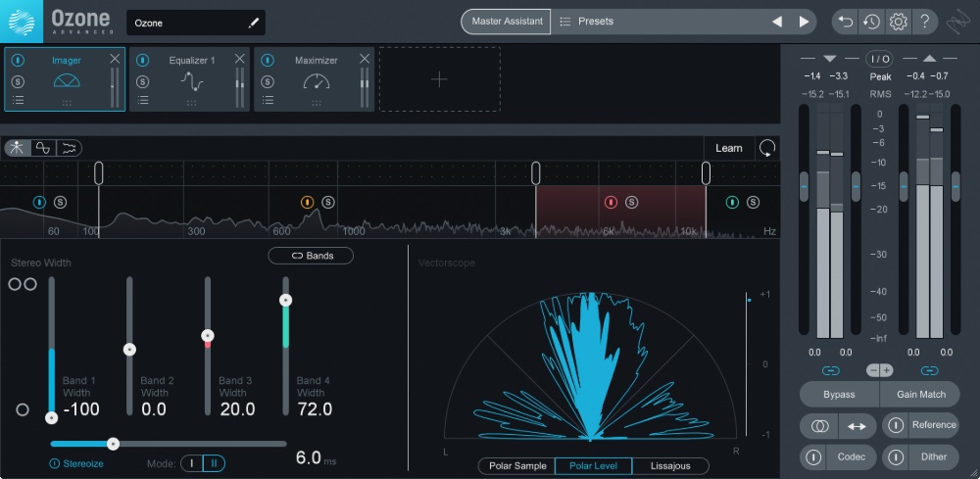
Task: Open help with the question mark icon
Action: (x=925, y=22)
